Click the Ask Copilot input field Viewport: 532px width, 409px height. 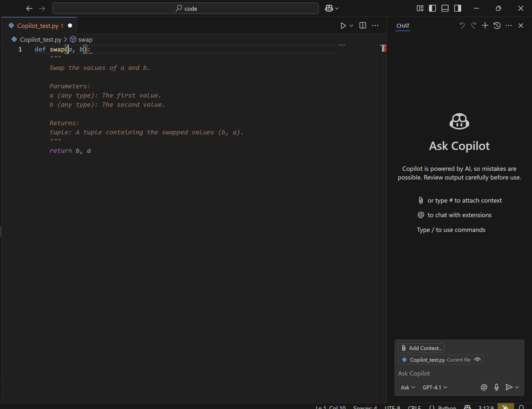[x=459, y=373]
